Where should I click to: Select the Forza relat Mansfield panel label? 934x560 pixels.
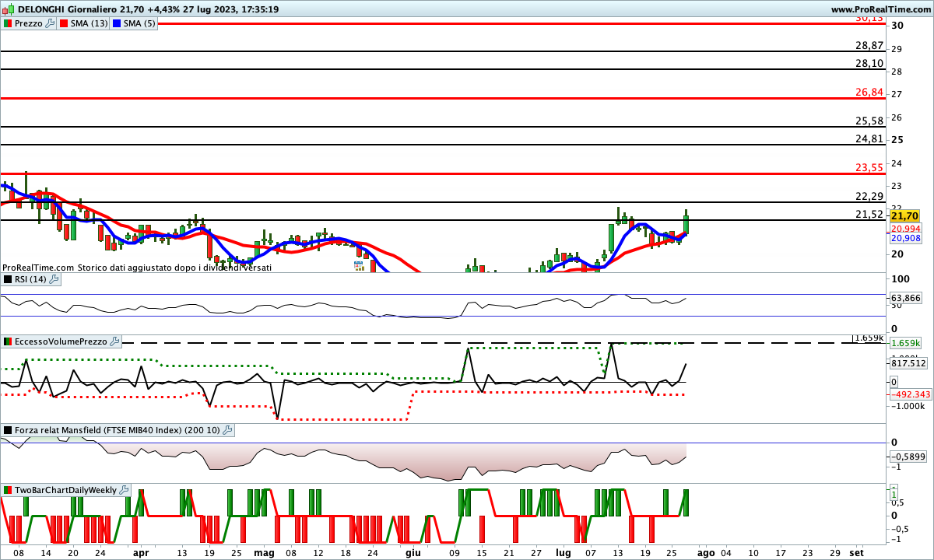pyautogui.click(x=118, y=430)
